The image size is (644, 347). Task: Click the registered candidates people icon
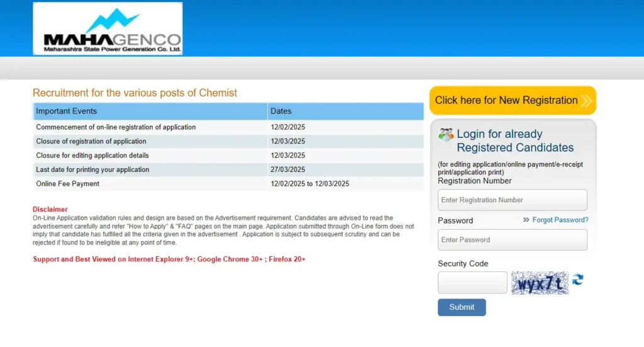click(446, 134)
